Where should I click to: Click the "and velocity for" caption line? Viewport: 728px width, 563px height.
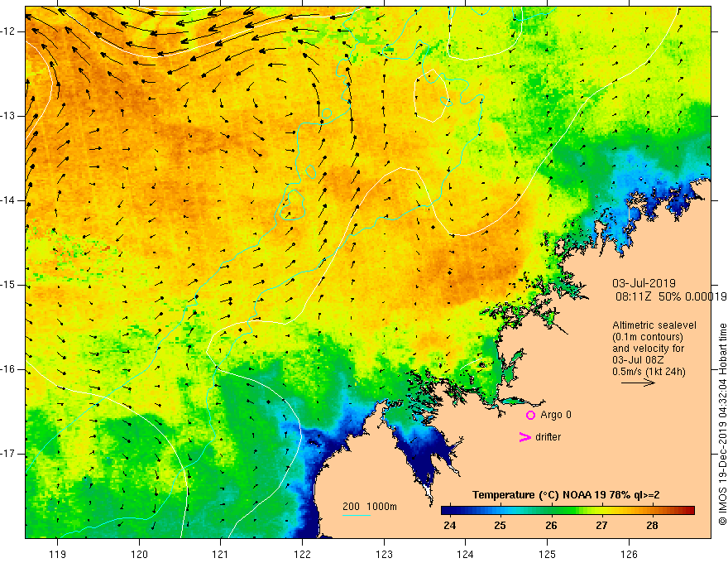(x=648, y=349)
